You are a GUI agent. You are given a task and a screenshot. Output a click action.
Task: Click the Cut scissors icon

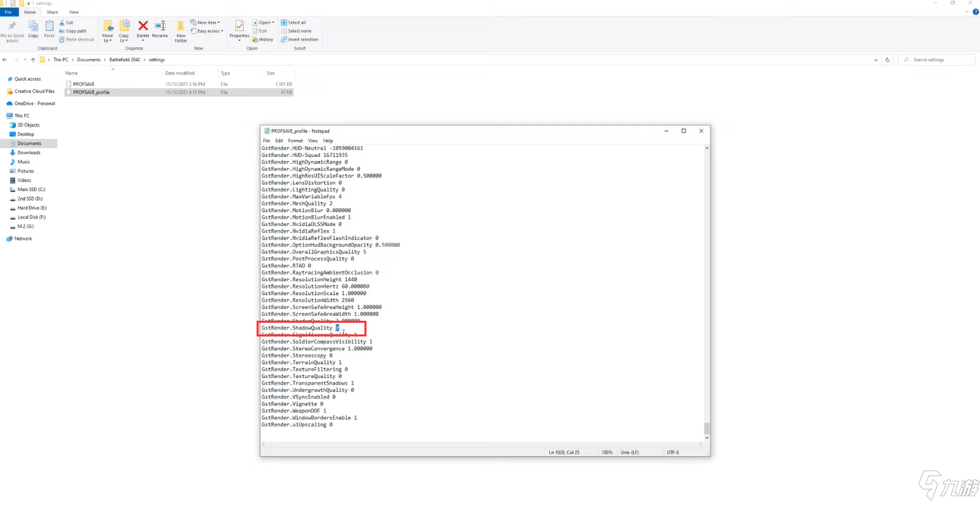[x=61, y=23]
